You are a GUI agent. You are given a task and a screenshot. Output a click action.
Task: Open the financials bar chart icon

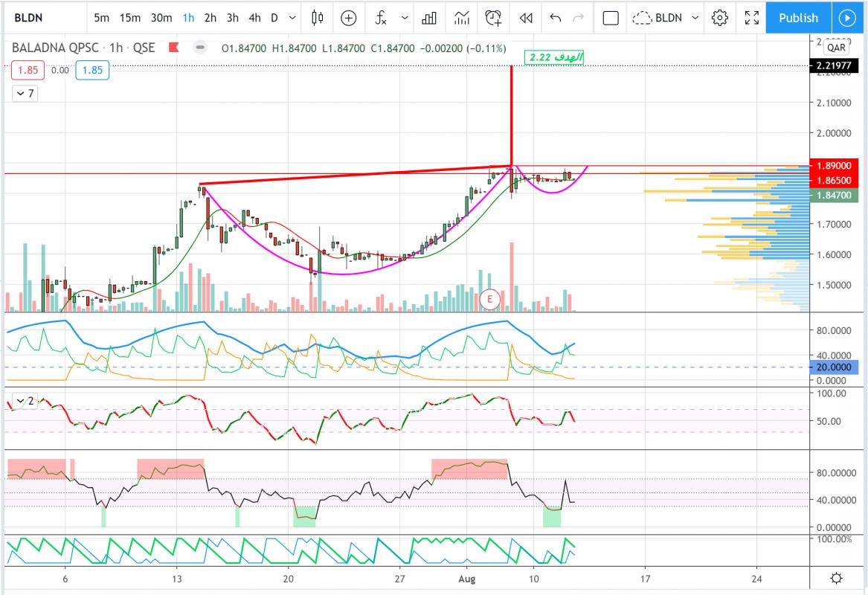tap(429, 18)
